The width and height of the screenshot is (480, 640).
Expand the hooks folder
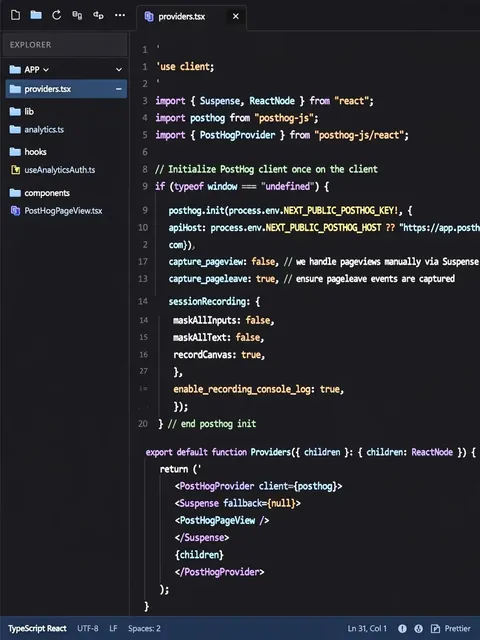tap(36, 152)
